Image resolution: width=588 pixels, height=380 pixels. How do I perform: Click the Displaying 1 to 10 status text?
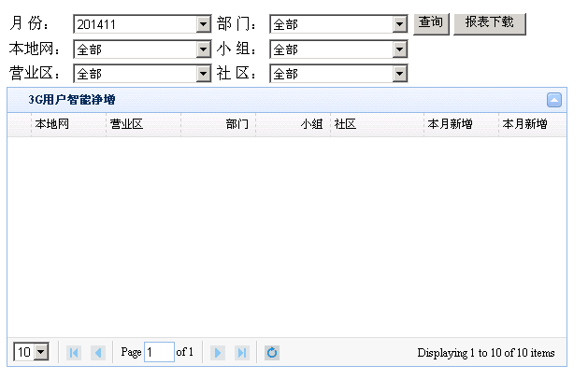coord(486,353)
